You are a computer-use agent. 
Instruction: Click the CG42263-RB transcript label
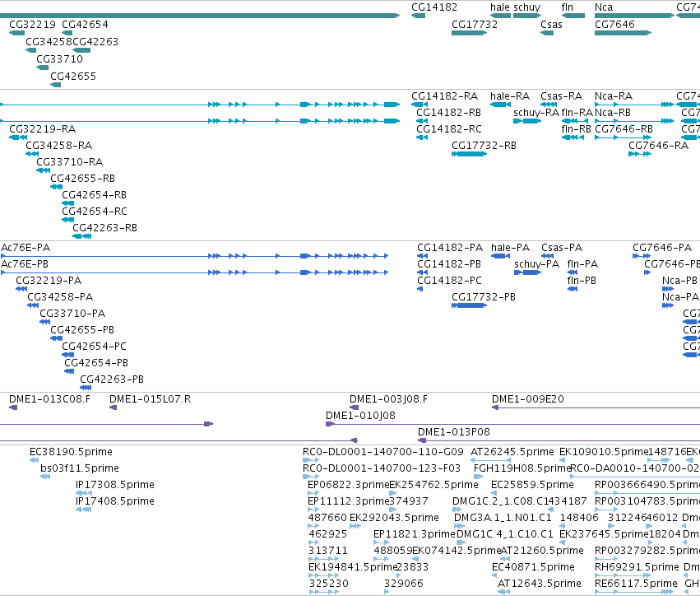coord(105,228)
